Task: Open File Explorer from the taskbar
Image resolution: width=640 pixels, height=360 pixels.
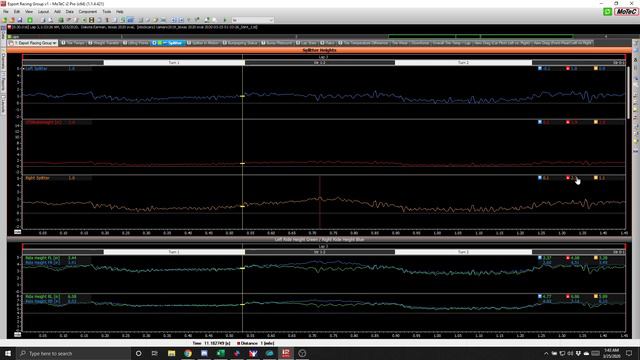Action: [x=171, y=353]
